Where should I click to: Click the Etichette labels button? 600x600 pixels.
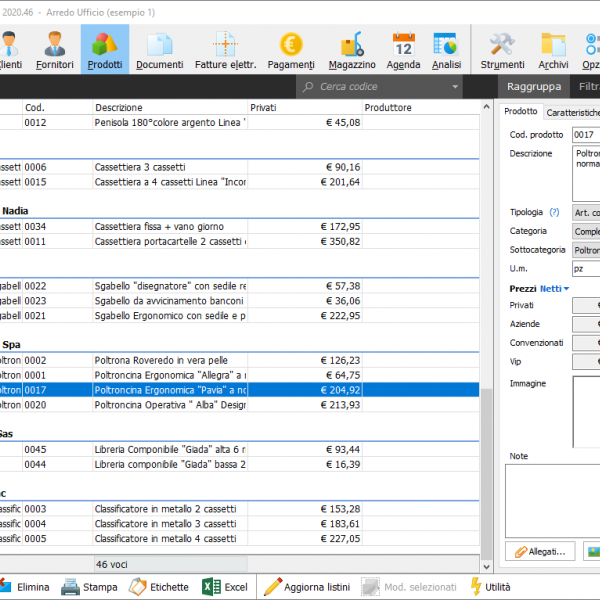point(159,587)
